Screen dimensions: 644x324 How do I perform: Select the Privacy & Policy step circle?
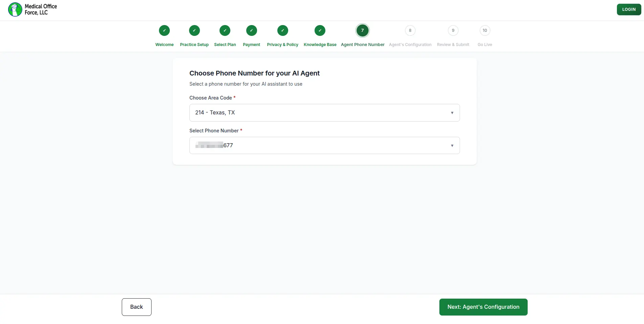[283, 30]
